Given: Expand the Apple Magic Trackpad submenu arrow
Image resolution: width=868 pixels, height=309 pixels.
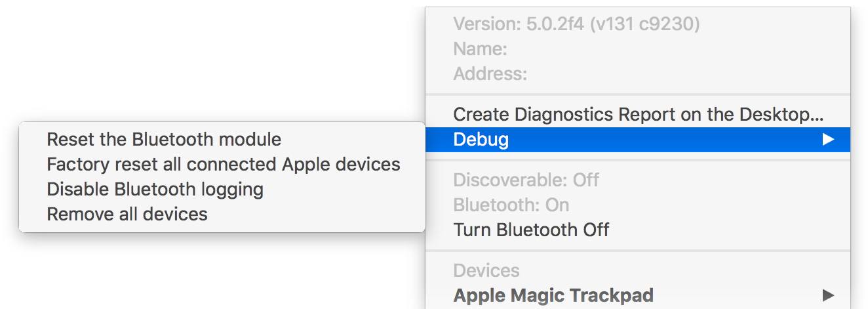Looking at the screenshot, I should point(828,295).
